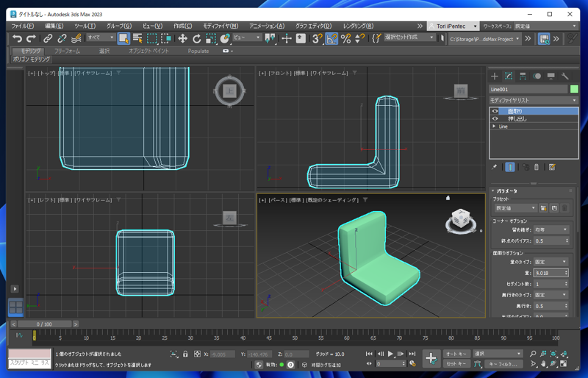Choose the Rectangular Selection Region icon

(x=152, y=38)
